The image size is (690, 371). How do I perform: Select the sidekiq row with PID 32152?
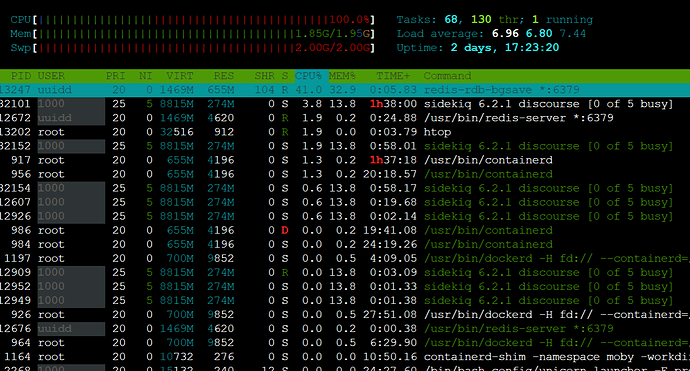[345, 146]
